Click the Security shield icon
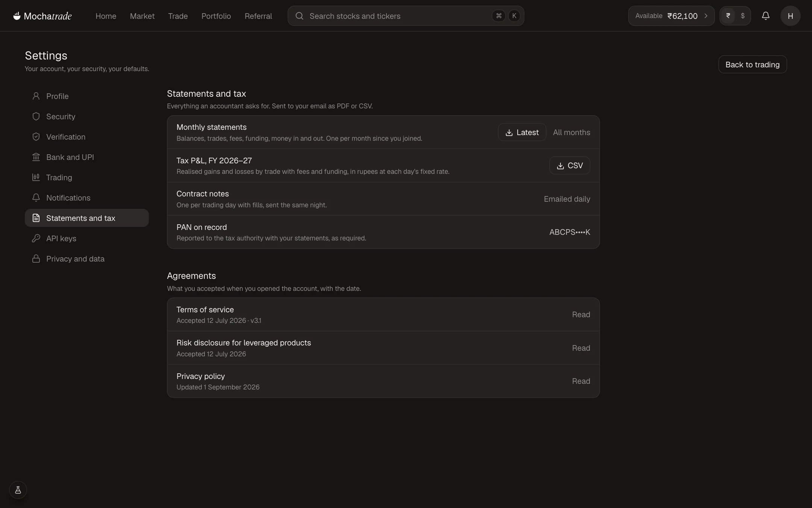 (36, 116)
